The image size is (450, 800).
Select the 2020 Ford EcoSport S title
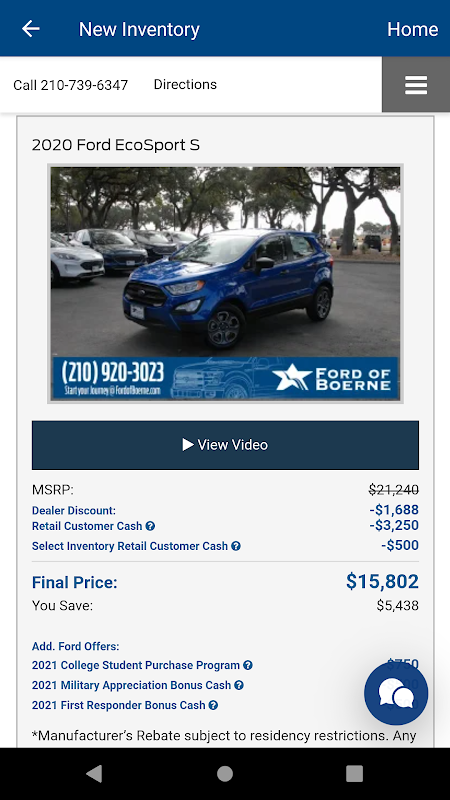[x=116, y=145]
